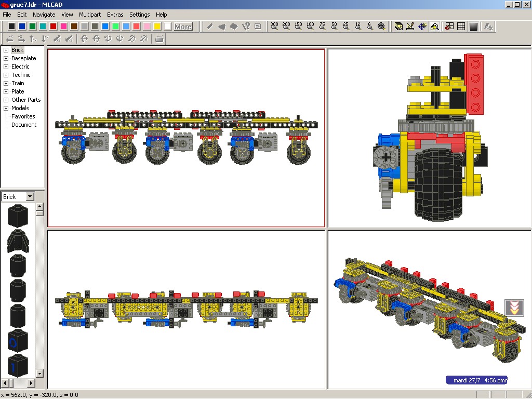Select the first black brick thumbnail

coord(18,215)
